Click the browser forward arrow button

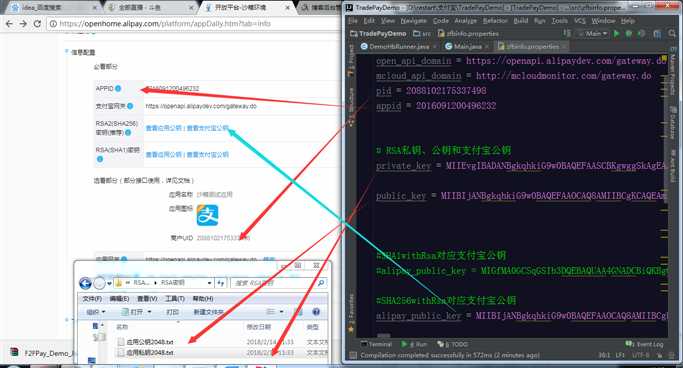click(x=23, y=24)
